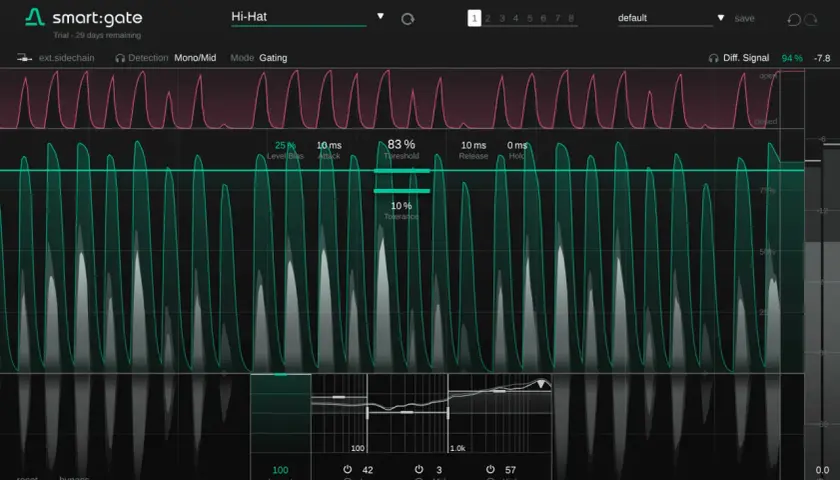Select state slot 5
Screen dimensions: 840x480
530,18
